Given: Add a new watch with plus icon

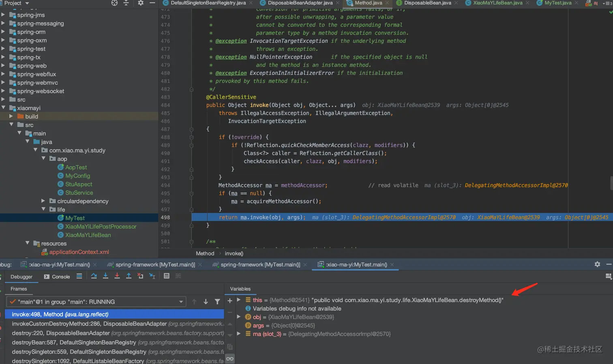Looking at the screenshot, I should coord(230,301).
